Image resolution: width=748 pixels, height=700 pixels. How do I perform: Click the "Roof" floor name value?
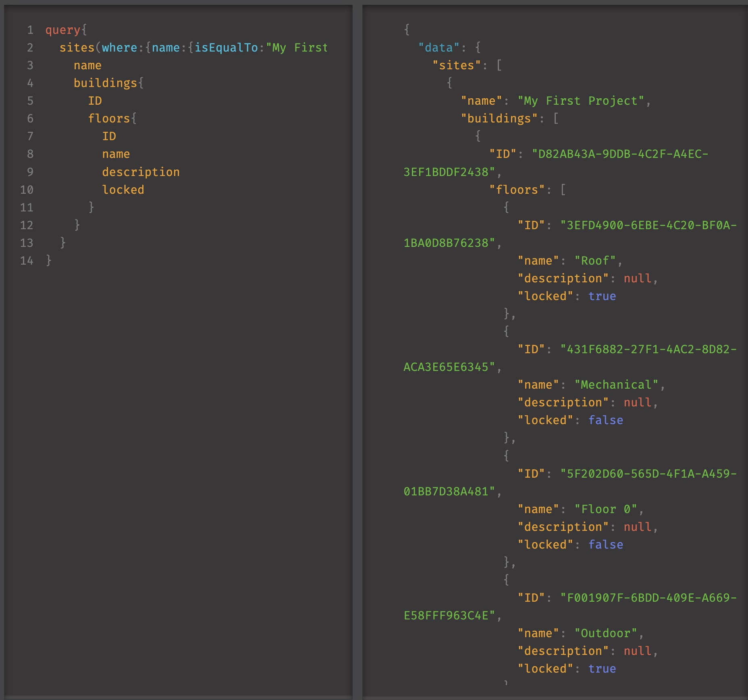595,261
